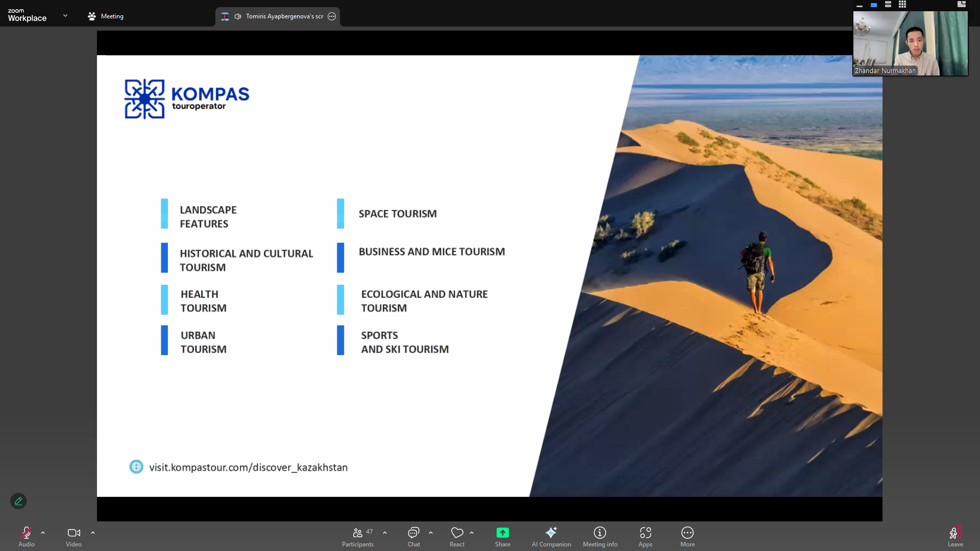Expand audio settings caret next to Audio
Screen dimensions: 980x551
[x=43, y=533]
